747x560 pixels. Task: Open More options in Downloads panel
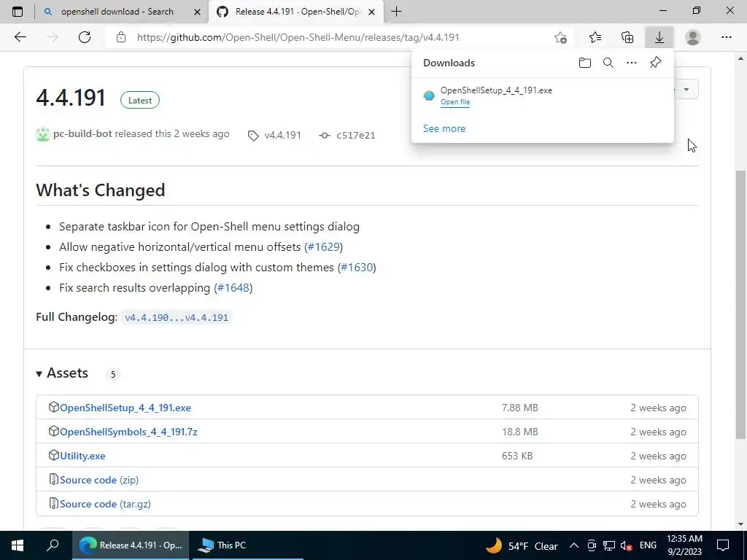(632, 63)
